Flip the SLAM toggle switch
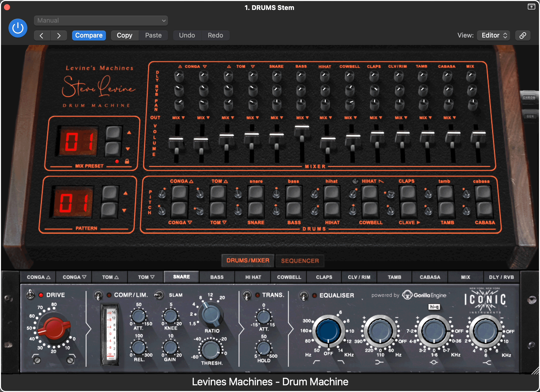The image size is (540, 392). [159, 295]
